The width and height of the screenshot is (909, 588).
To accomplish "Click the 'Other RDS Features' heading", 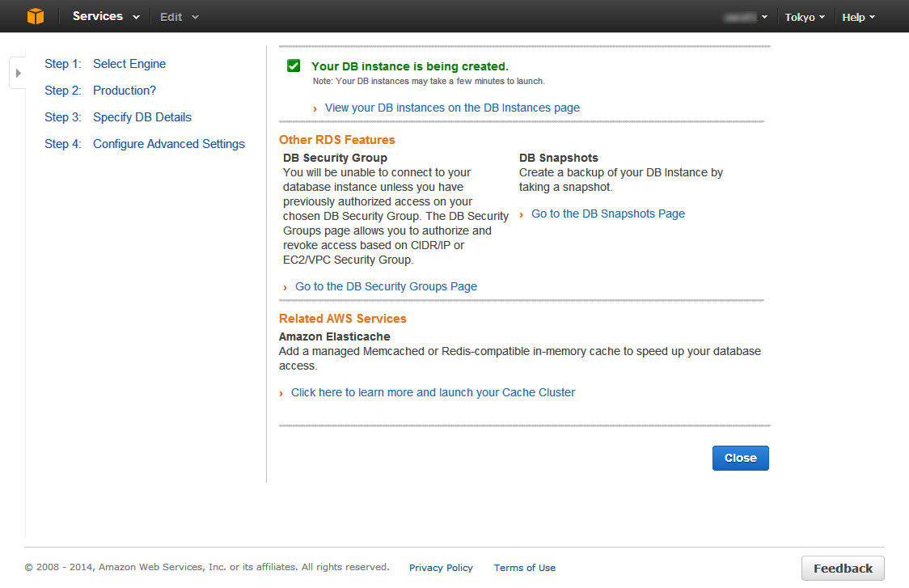I will pyautogui.click(x=336, y=140).
